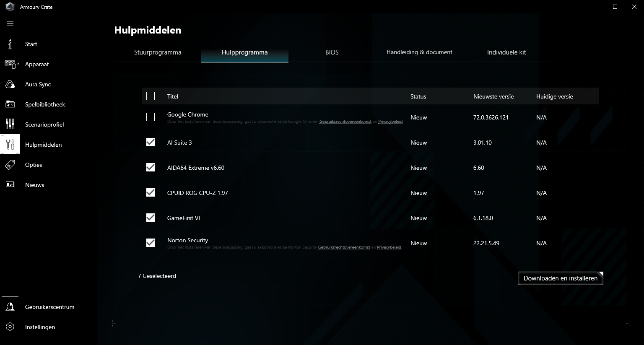The image size is (644, 345).
Task: Click the Start sidebar icon
Action: (10, 44)
